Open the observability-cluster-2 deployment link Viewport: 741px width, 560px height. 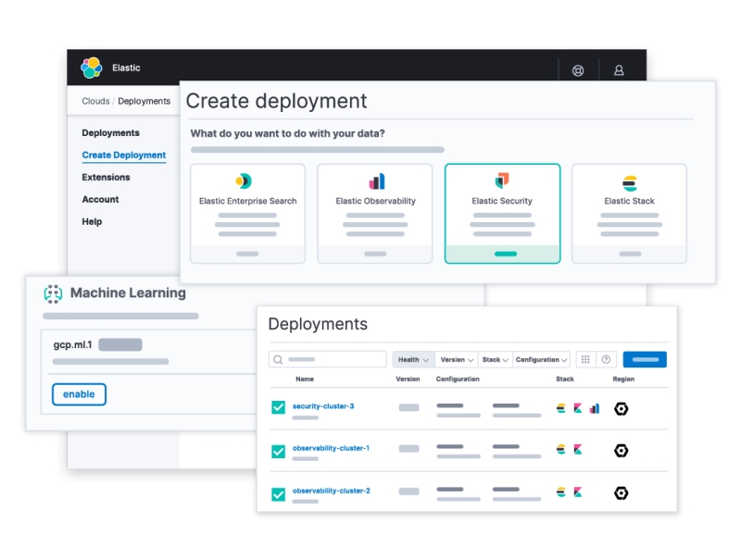pyautogui.click(x=332, y=491)
